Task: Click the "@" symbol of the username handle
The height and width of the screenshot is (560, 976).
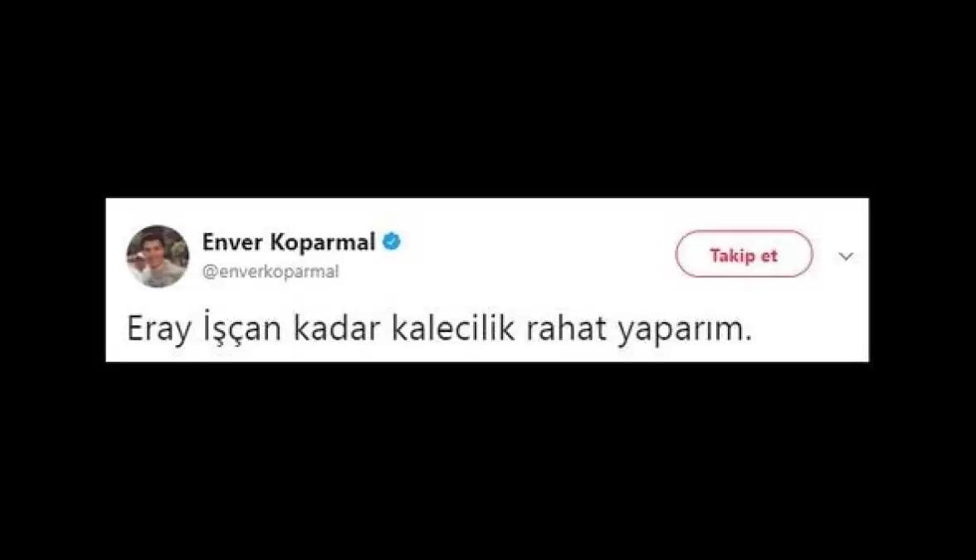Action: pos(209,272)
